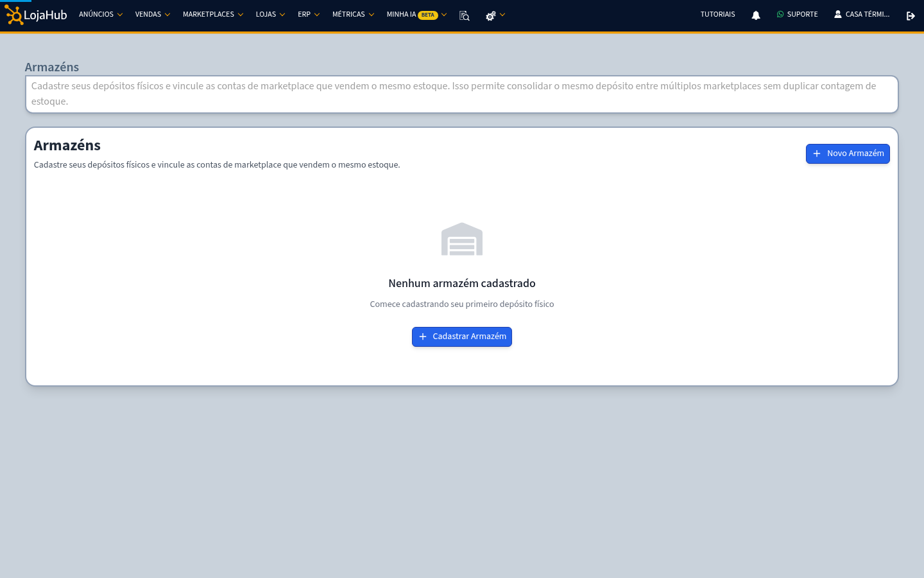Expand the Métricas dropdown menu

pyautogui.click(x=353, y=15)
